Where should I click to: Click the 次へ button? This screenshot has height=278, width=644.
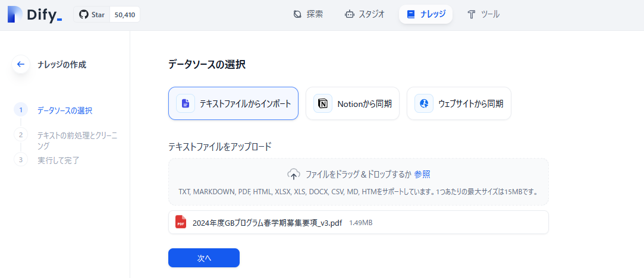204,258
